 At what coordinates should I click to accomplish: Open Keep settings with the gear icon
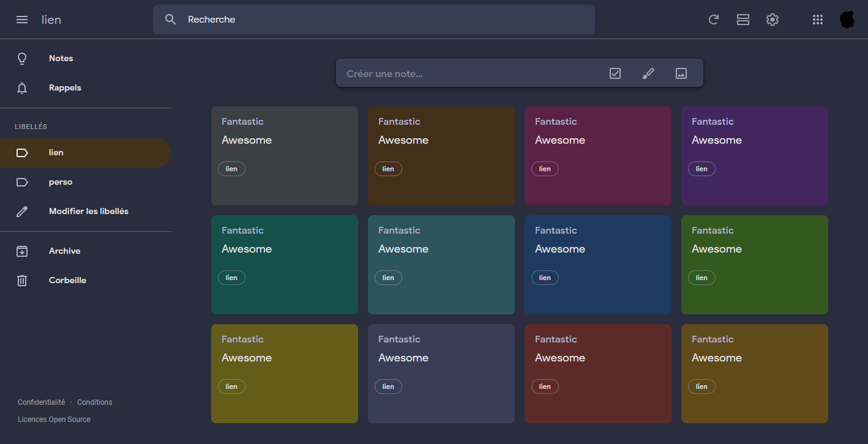point(772,19)
